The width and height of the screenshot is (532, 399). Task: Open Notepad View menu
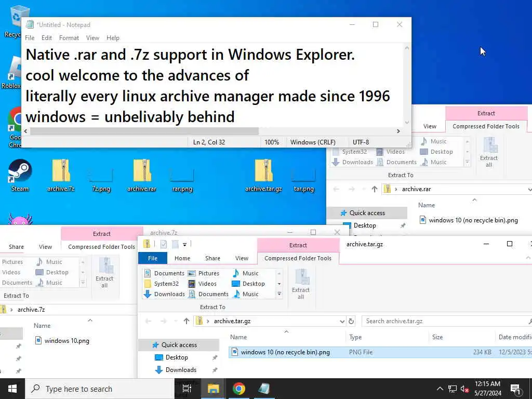[92, 38]
